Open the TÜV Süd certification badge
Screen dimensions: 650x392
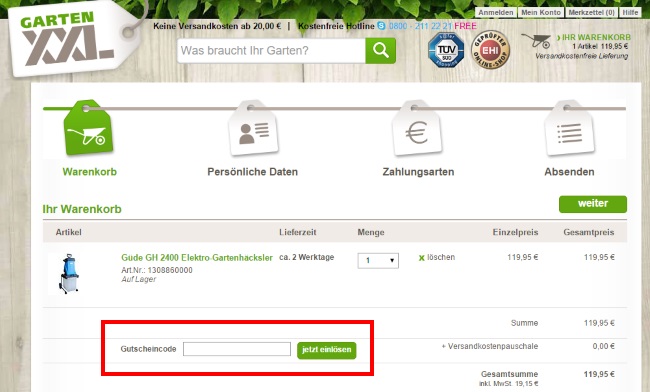(x=446, y=50)
